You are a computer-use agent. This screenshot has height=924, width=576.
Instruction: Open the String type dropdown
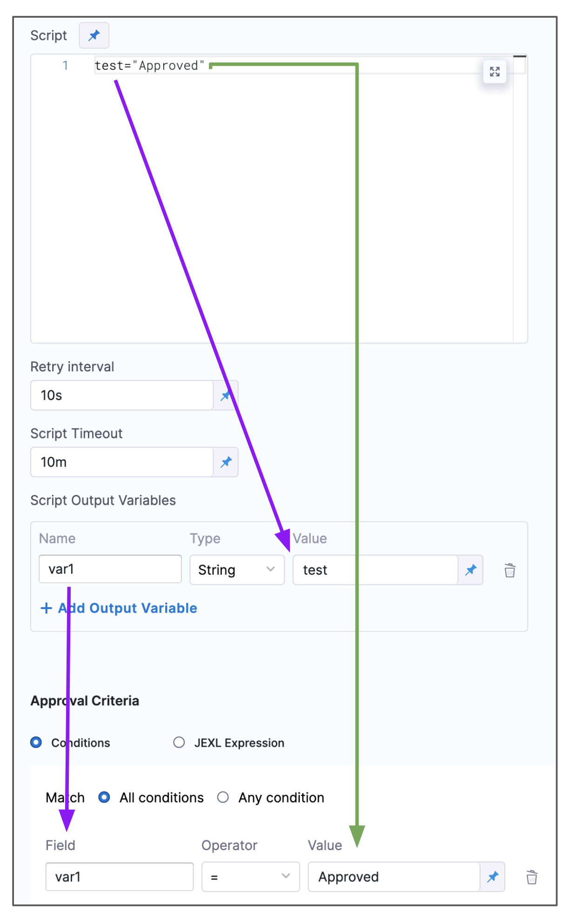click(237, 570)
